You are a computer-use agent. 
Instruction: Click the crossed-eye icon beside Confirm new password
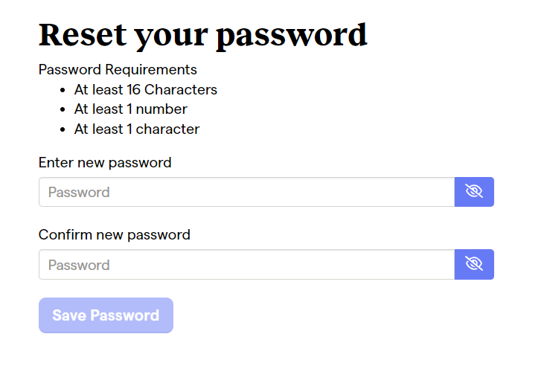click(x=474, y=264)
